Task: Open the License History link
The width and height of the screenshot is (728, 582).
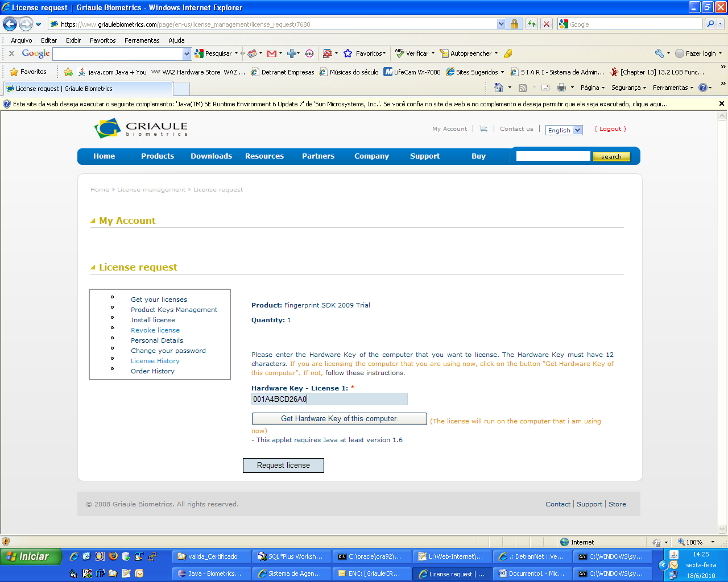Action: click(x=155, y=361)
